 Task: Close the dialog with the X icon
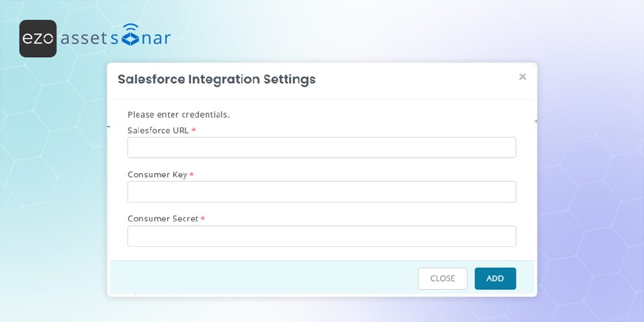(x=522, y=77)
